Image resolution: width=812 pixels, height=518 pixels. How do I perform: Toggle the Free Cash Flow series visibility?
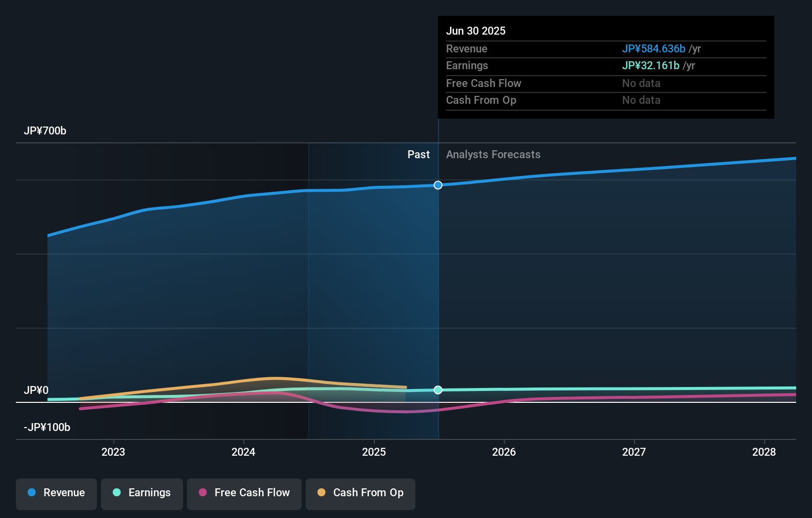point(244,493)
